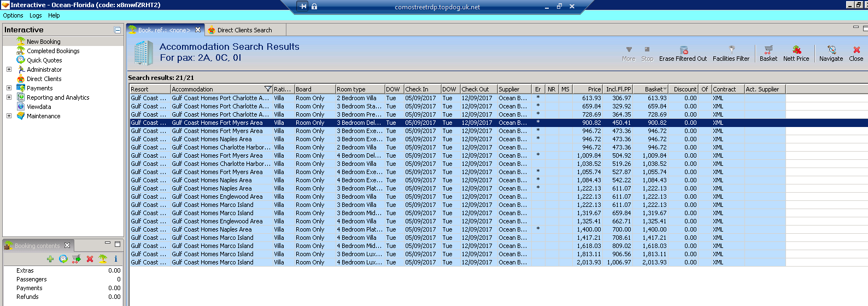Click the Incl.Fl.PP column header

coord(618,89)
